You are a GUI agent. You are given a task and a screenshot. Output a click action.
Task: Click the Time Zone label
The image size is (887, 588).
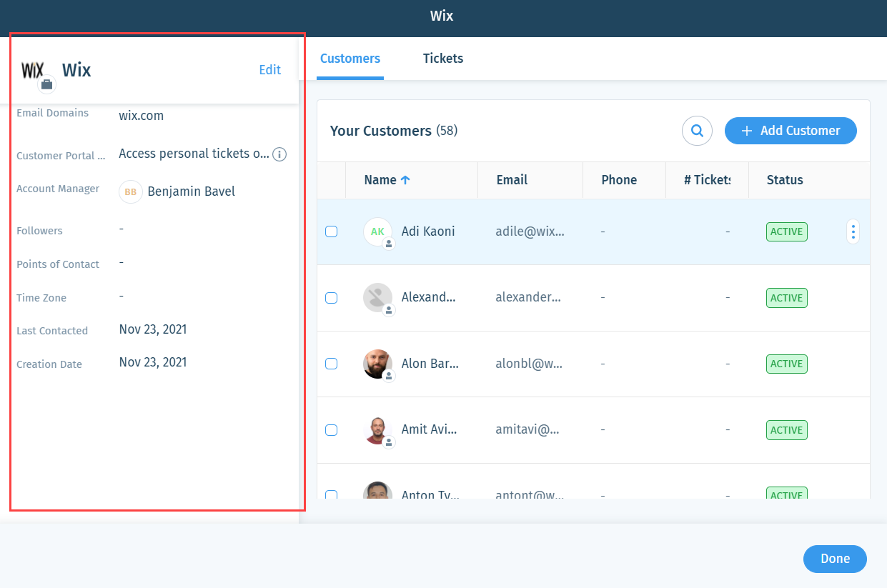point(41,298)
